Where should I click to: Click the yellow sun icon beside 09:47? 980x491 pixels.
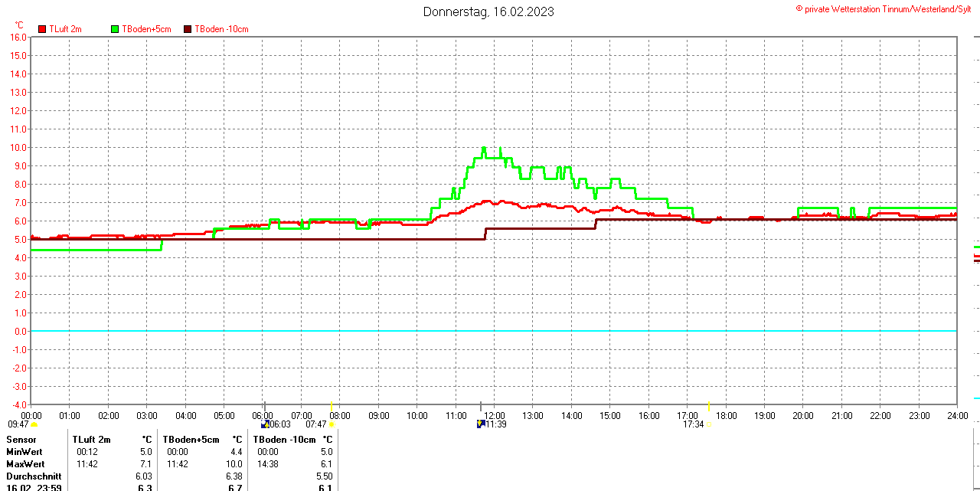click(34, 424)
